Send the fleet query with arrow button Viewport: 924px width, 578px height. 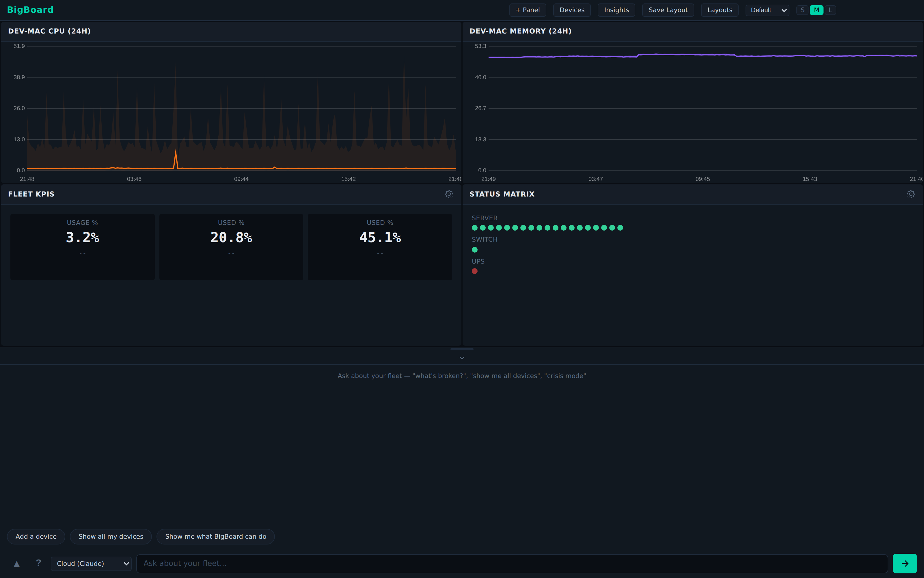click(905, 564)
